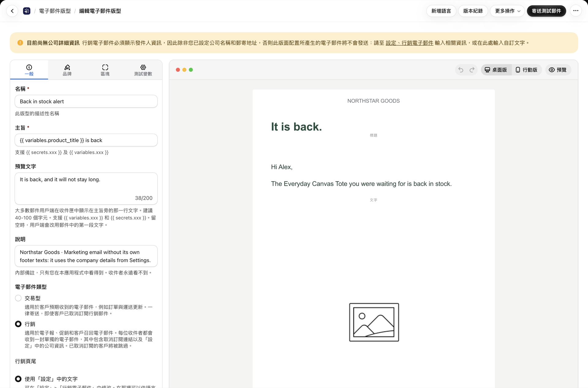The height and width of the screenshot is (388, 588).
Task: Click the Everyday Canvas Tote paragraph
Action: (361, 184)
